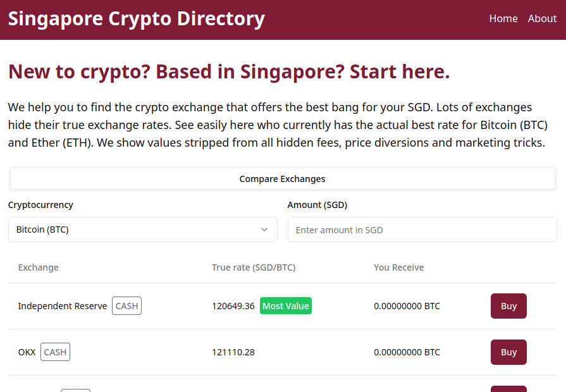Open the Home page
The height and width of the screenshot is (392, 566).
tap(503, 18)
